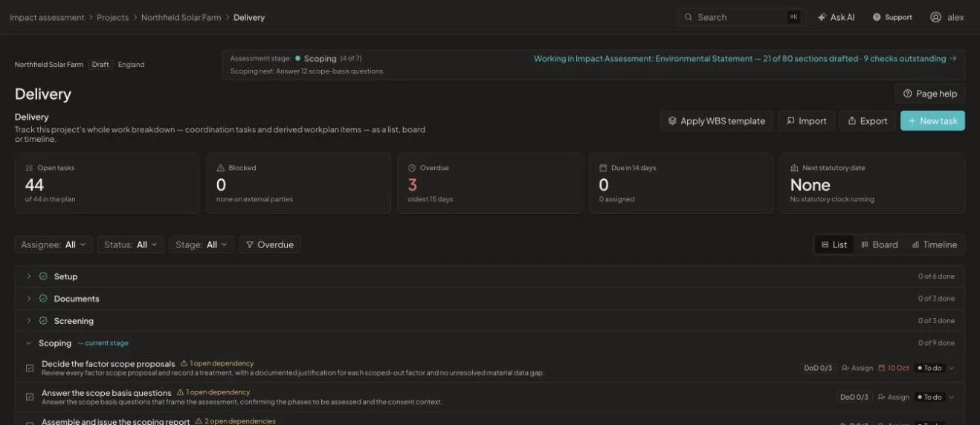
Task: Click the Scoping assessment stage indicator
Action: [320, 58]
